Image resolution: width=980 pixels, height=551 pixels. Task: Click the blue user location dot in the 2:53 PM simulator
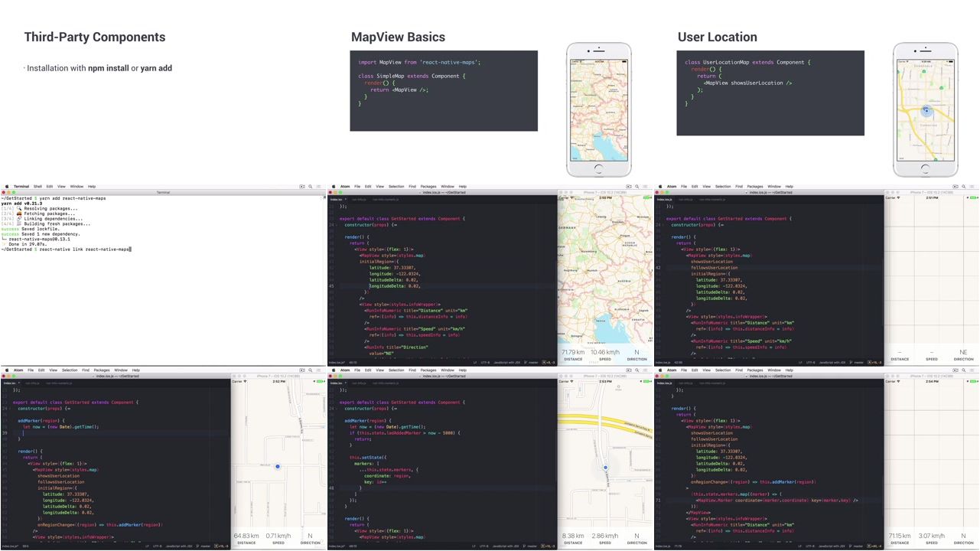click(x=605, y=468)
